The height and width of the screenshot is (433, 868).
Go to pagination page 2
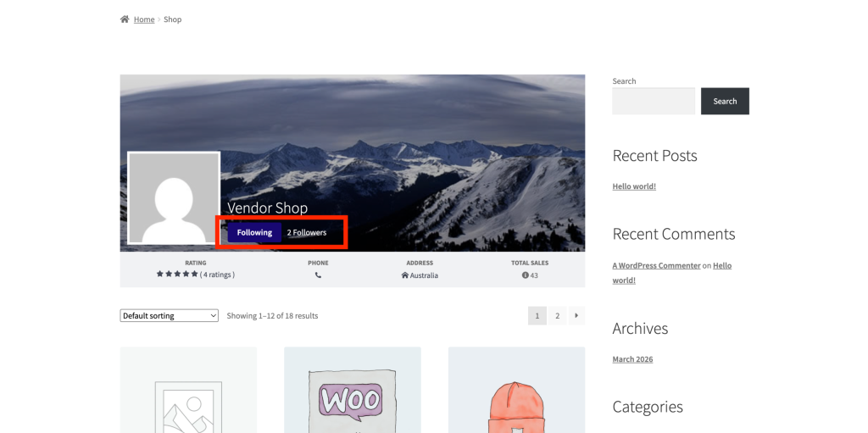(x=558, y=315)
